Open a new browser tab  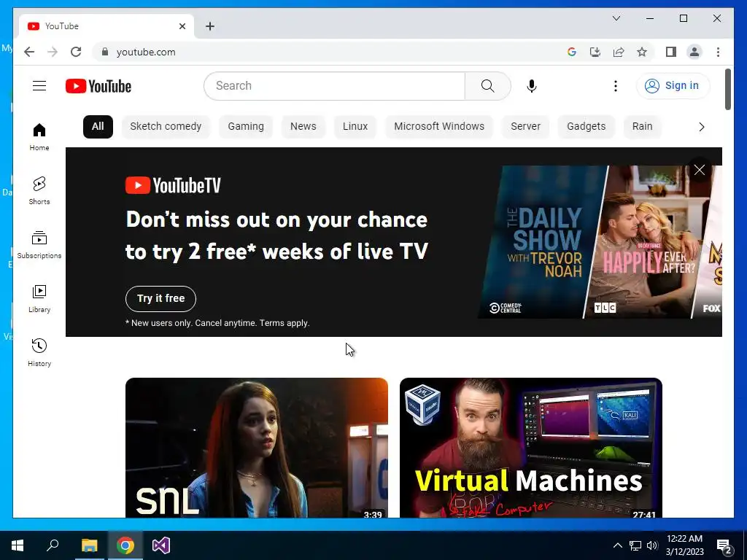209,26
